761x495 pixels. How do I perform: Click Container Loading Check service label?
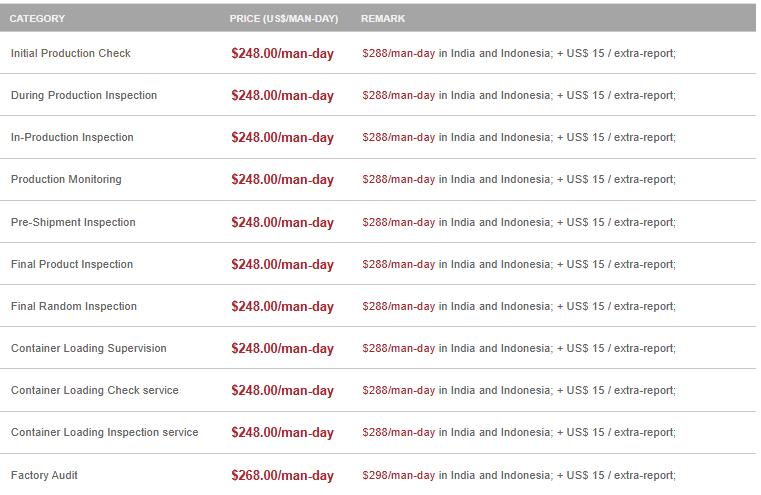coord(95,390)
